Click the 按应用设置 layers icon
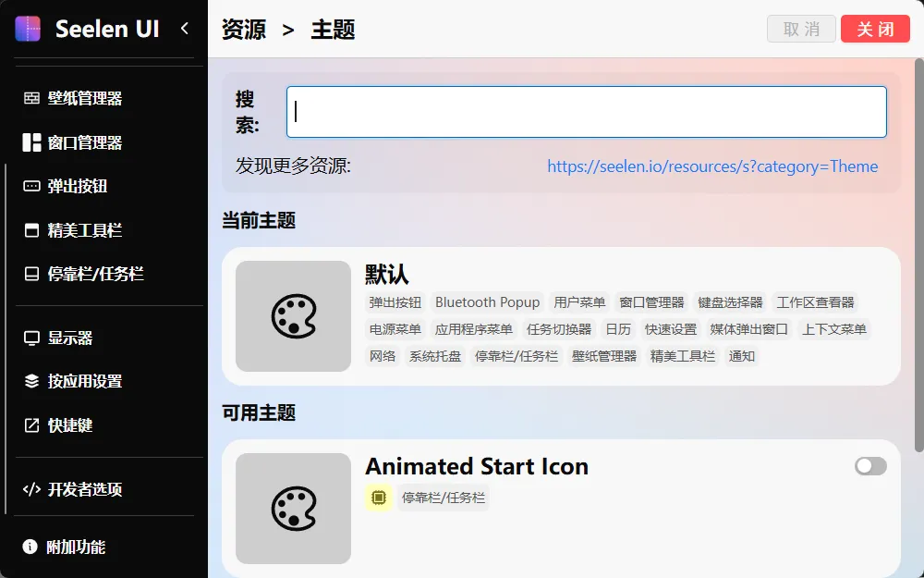The image size is (924, 578). [x=31, y=381]
